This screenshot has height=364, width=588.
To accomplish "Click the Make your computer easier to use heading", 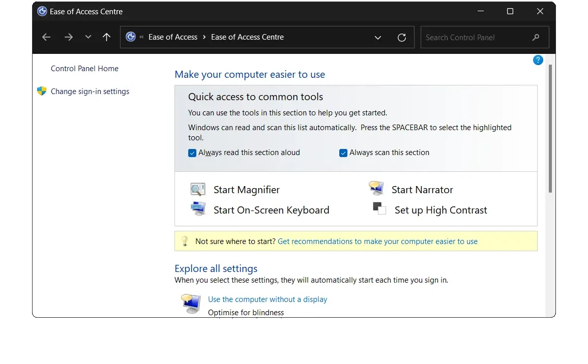I will [250, 75].
